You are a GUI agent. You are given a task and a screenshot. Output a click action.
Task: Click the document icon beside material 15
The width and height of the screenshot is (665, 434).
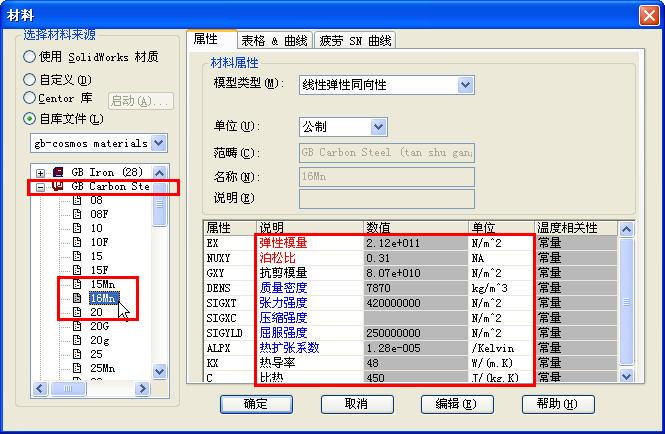77,256
